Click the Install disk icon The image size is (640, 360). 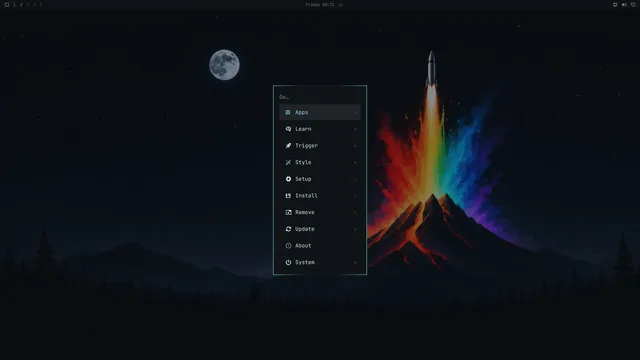288,196
